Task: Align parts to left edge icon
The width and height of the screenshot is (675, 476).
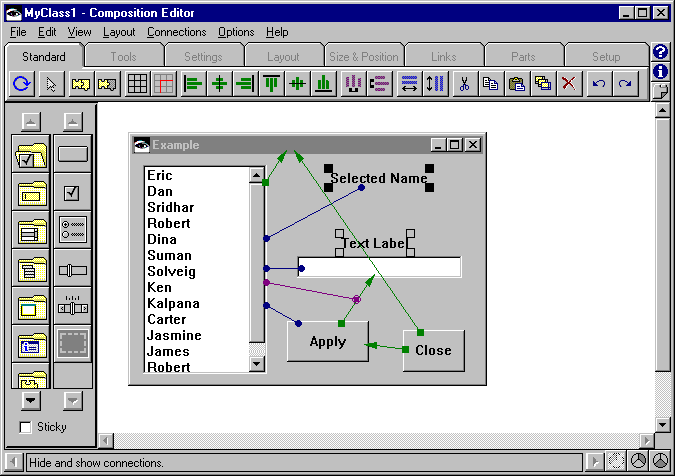Action: coord(192,83)
